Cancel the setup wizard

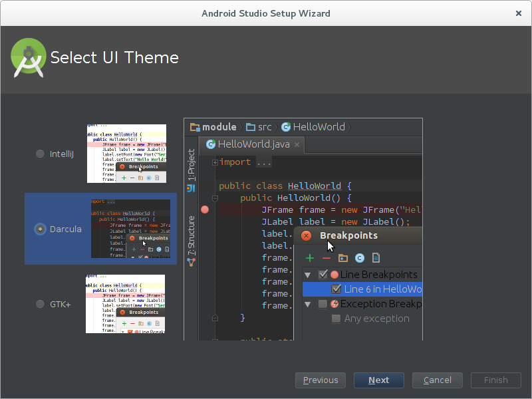pos(438,380)
